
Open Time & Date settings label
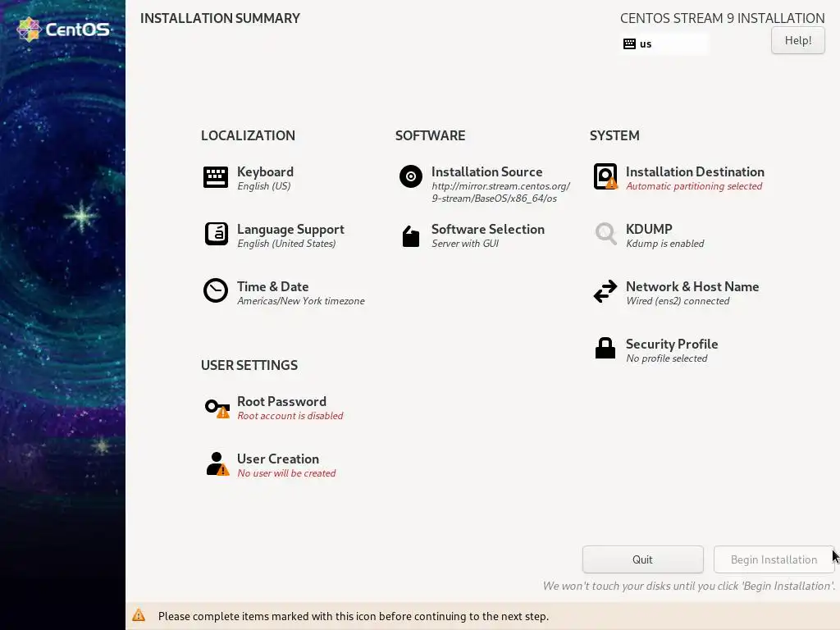(x=272, y=286)
